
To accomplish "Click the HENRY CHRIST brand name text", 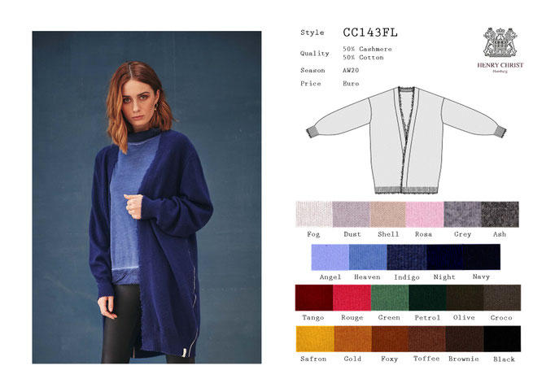I will pos(500,65).
